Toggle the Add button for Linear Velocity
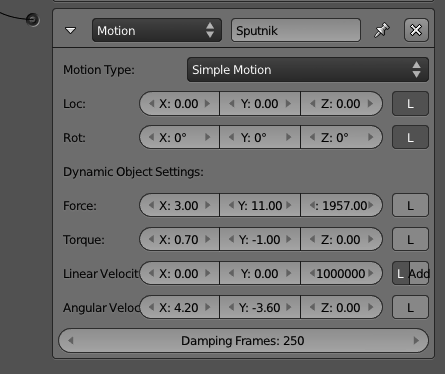Viewport: 445px width, 374px height. click(419, 273)
